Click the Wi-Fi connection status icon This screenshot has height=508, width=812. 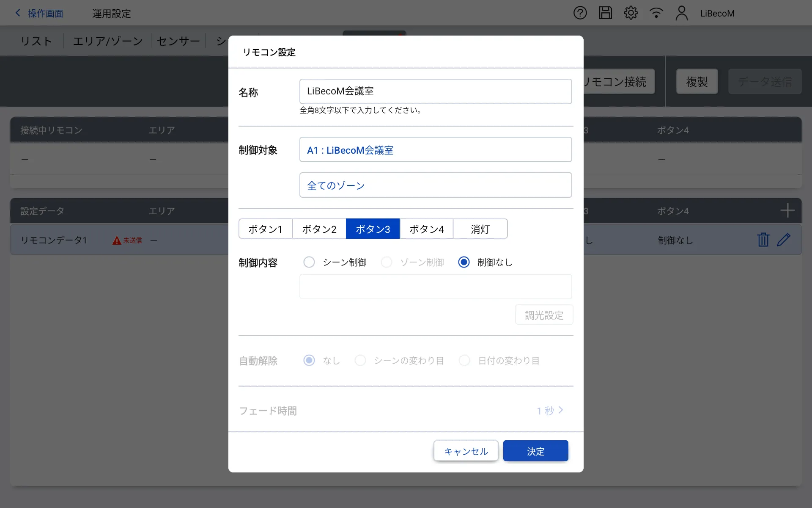[x=656, y=13]
